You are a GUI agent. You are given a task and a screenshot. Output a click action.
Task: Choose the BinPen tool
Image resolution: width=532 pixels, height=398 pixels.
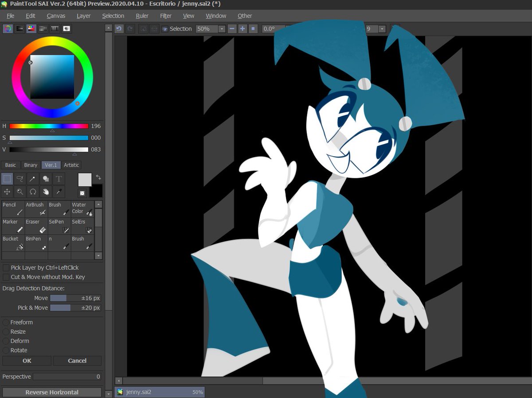[x=36, y=243]
